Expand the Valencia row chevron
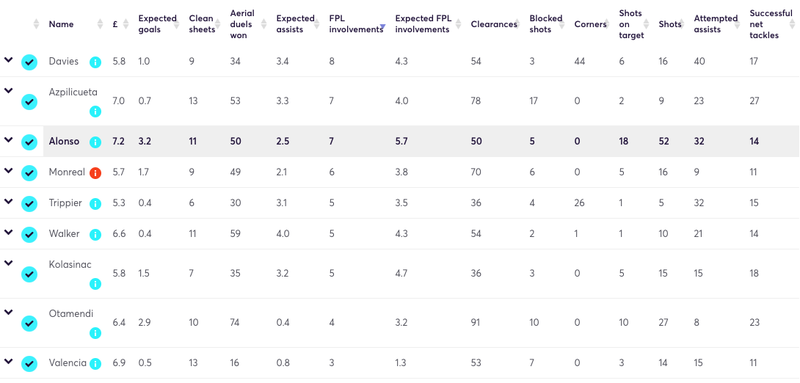Image resolution: width=800 pixels, height=383 pixels. click(x=8, y=362)
